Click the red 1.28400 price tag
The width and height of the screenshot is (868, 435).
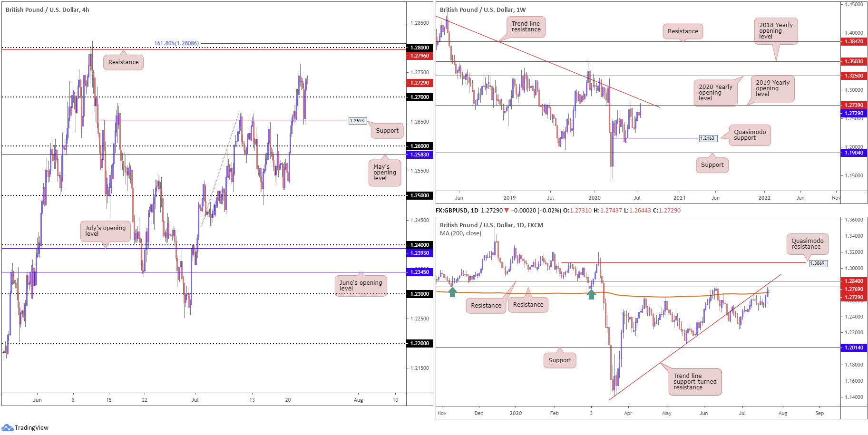[853, 281]
